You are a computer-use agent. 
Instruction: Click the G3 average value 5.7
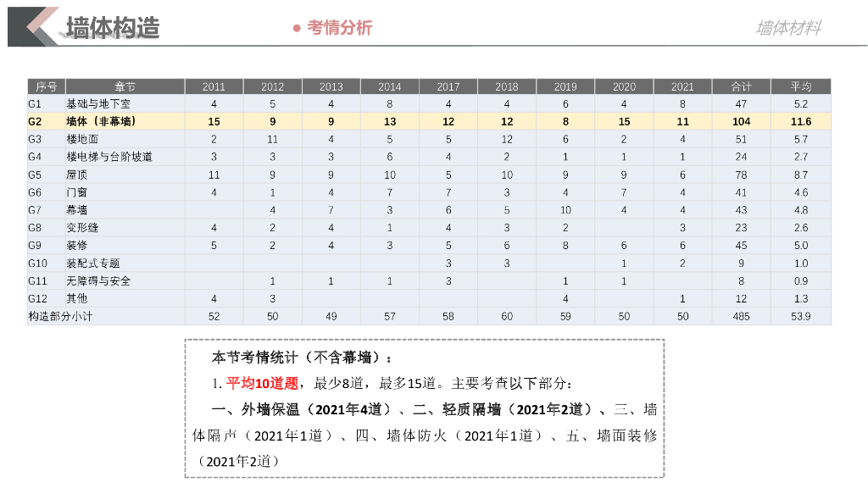[801, 139]
